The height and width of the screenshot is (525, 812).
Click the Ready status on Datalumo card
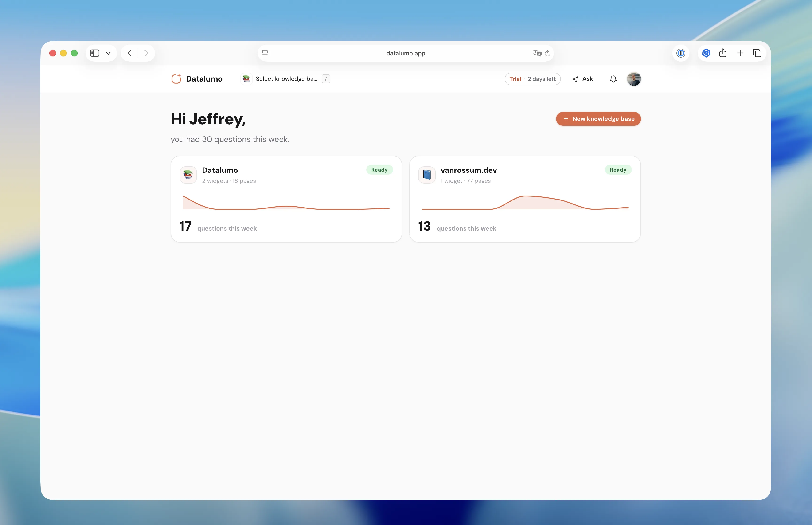(x=379, y=170)
